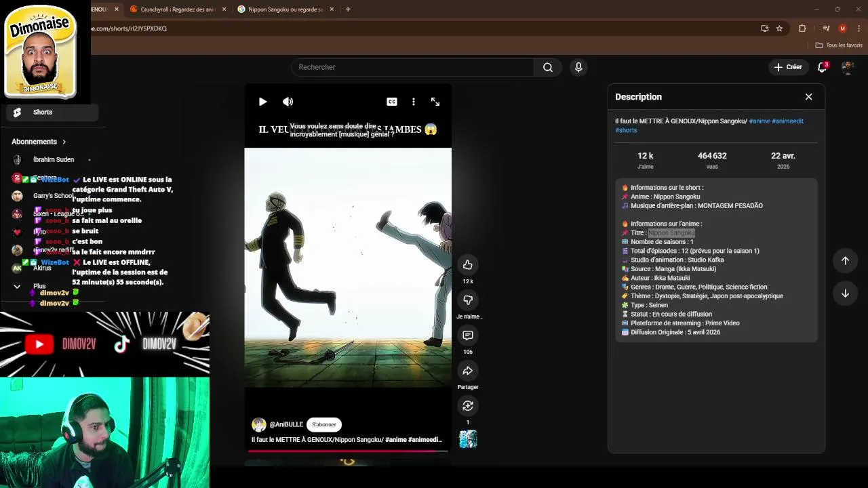
Task: Open İbrahim Suden's channel in subscriptions
Action: [x=52, y=160]
